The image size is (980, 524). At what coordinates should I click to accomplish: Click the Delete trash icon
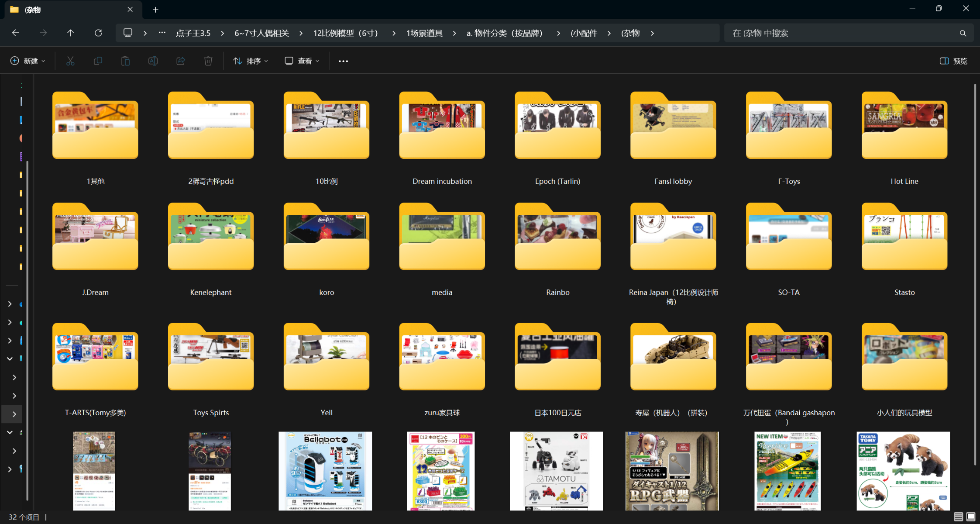[208, 61]
